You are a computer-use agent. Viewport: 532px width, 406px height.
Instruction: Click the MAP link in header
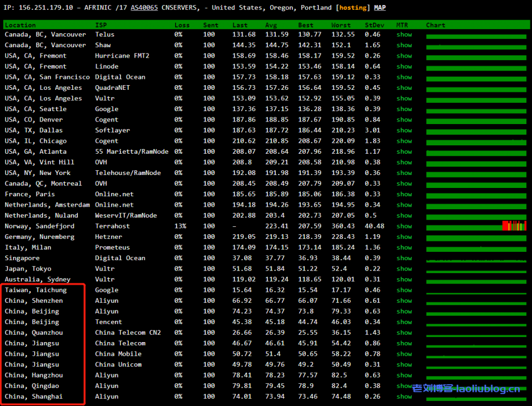pos(380,8)
